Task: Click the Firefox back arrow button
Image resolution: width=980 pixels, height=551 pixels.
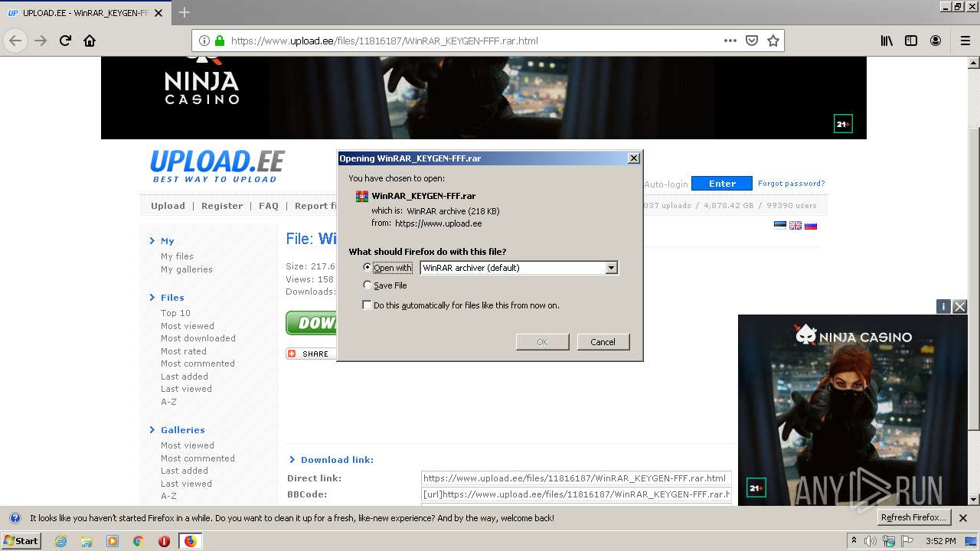Action: click(15, 41)
